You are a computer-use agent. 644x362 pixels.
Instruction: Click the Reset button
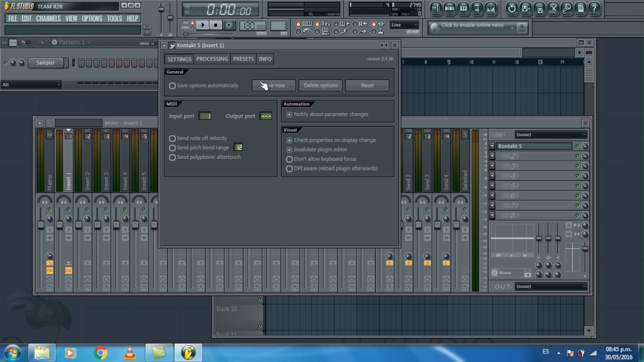367,85
